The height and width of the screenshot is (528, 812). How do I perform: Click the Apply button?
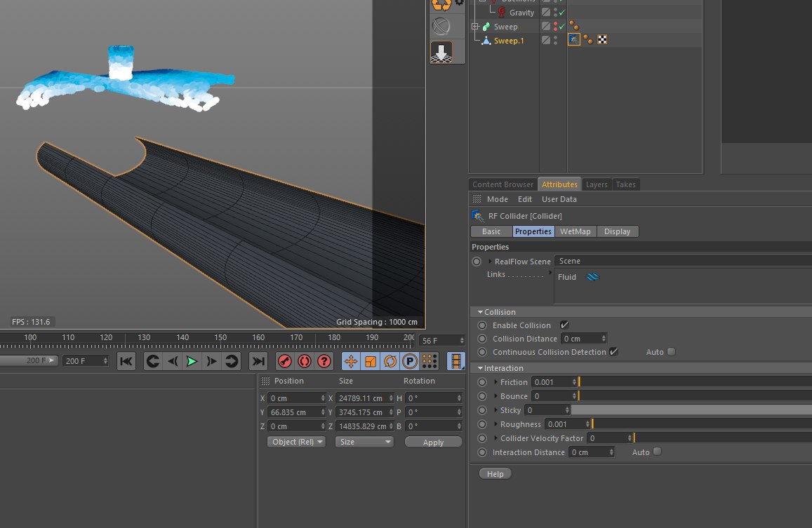point(434,442)
